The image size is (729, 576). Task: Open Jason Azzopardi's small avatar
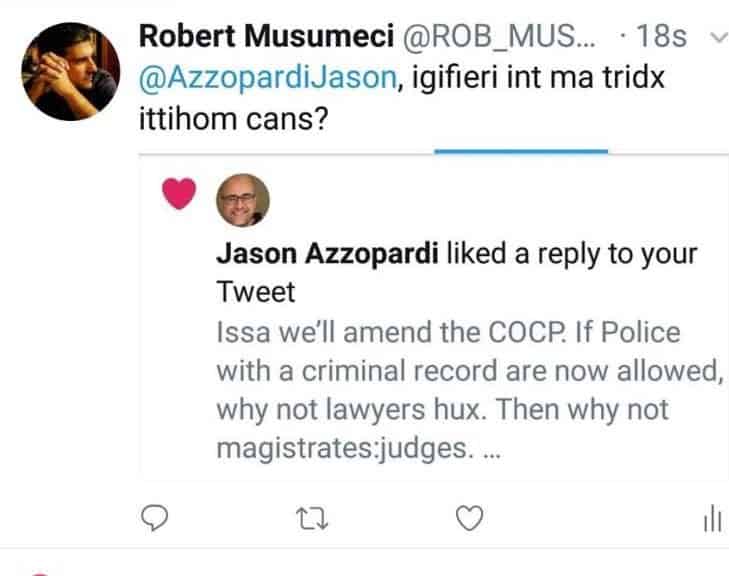(x=244, y=198)
